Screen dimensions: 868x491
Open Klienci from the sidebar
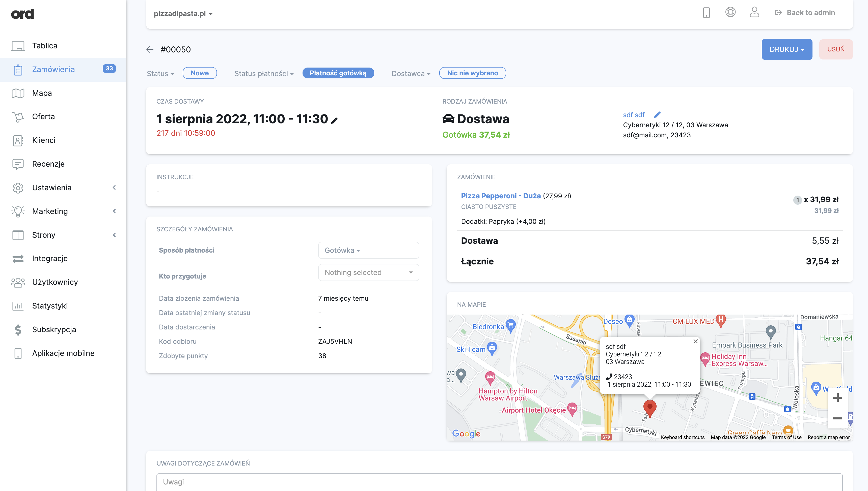pyautogui.click(x=44, y=140)
